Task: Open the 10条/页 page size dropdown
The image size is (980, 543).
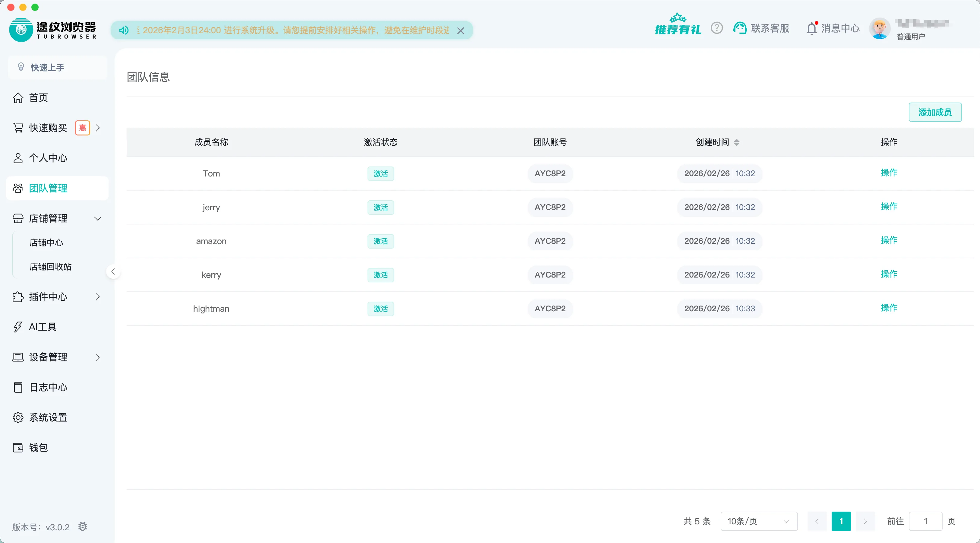Action: [x=759, y=521]
